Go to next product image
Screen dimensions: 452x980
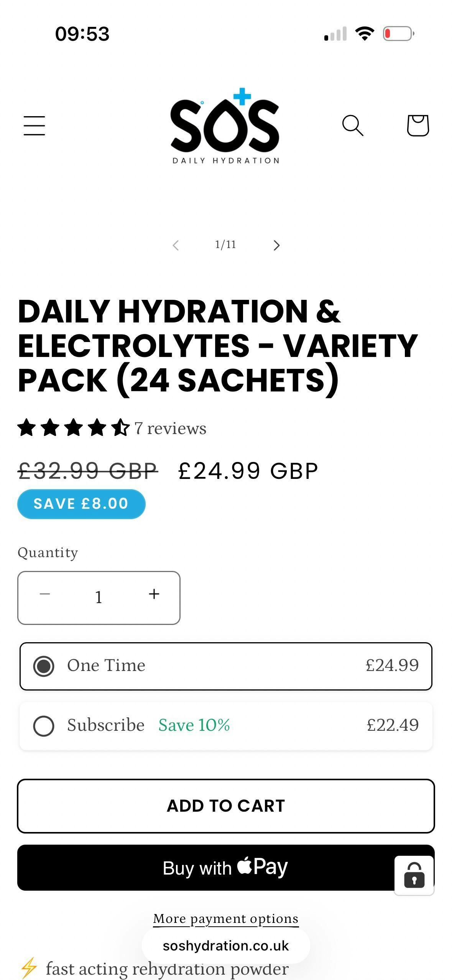(276, 245)
